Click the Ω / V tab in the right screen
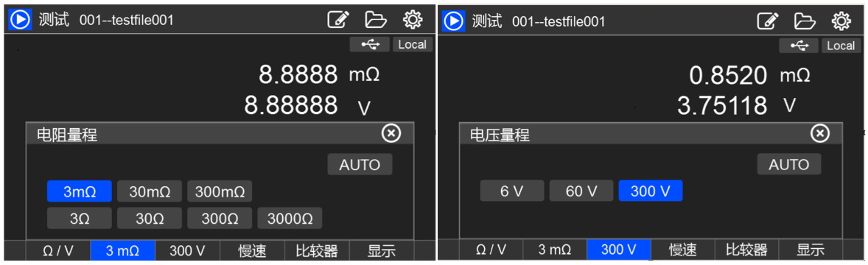Image resolution: width=868 pixels, height=265 pixels. 491,250
